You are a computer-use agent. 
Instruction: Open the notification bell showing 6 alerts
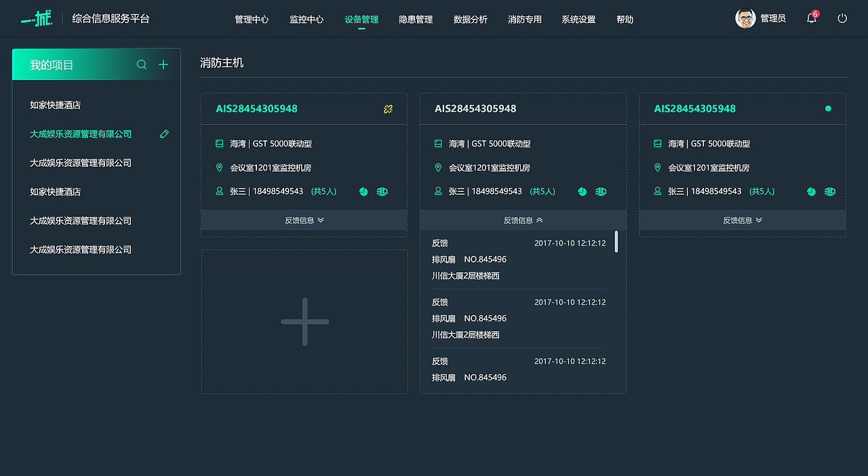(x=811, y=18)
